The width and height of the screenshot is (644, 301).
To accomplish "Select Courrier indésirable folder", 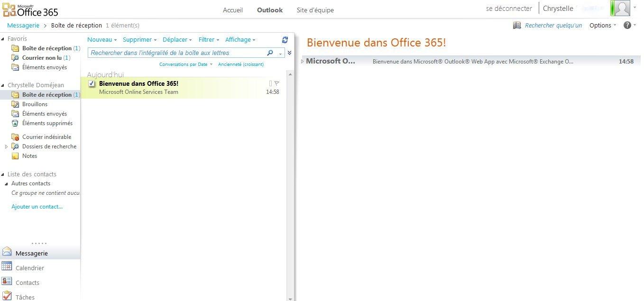I will [x=46, y=137].
